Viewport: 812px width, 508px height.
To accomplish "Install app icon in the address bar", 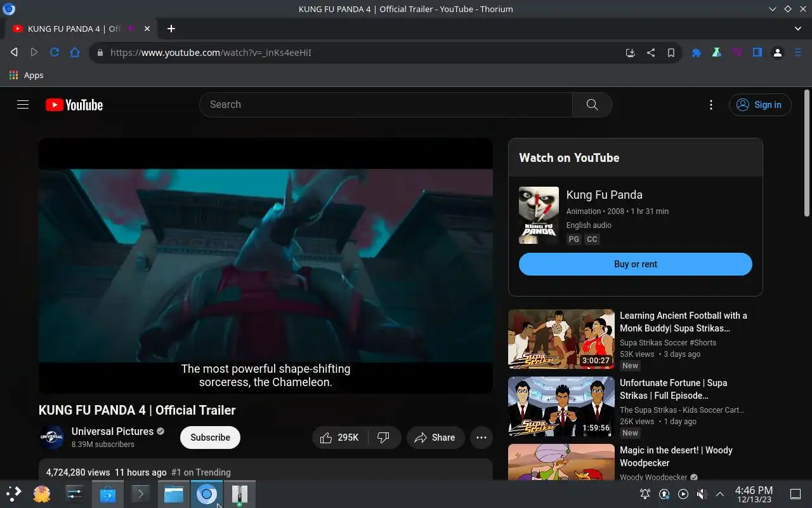I will [x=630, y=53].
